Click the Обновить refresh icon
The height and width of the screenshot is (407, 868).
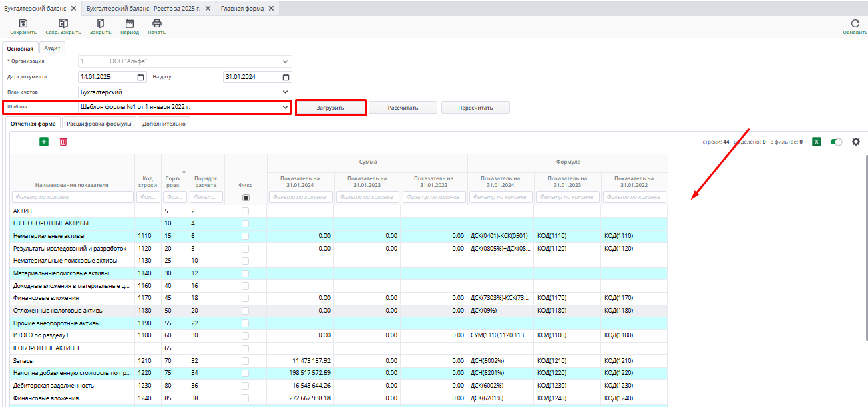[855, 23]
